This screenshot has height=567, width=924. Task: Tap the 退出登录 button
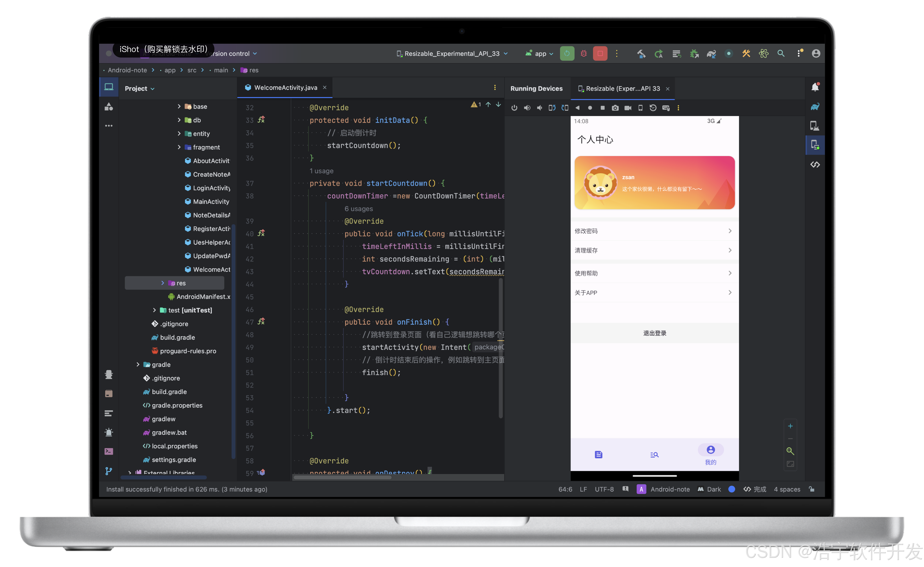[655, 333]
